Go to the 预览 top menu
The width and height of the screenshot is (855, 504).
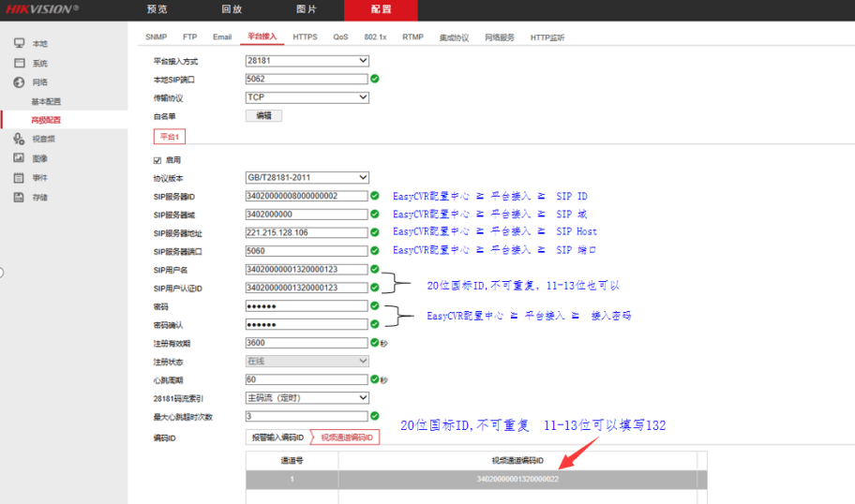pyautogui.click(x=157, y=9)
